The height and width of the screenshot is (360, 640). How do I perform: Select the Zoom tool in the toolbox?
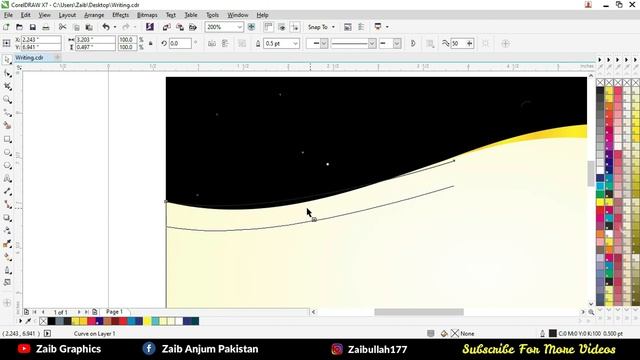[x=7, y=100]
